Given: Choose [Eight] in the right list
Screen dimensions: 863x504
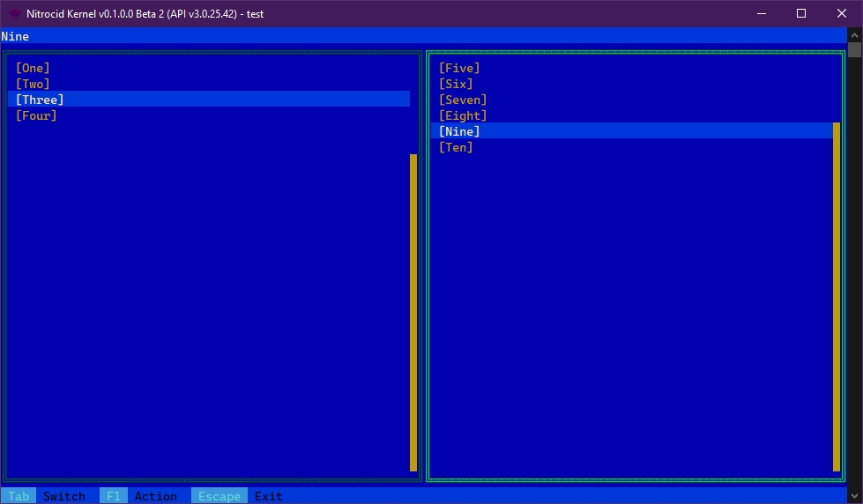Looking at the screenshot, I should [463, 115].
